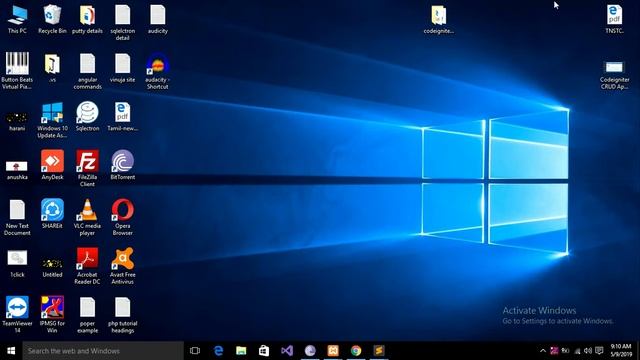The image size is (640, 360).
Task: Click the Search the web and Windows box
Action: click(x=103, y=351)
